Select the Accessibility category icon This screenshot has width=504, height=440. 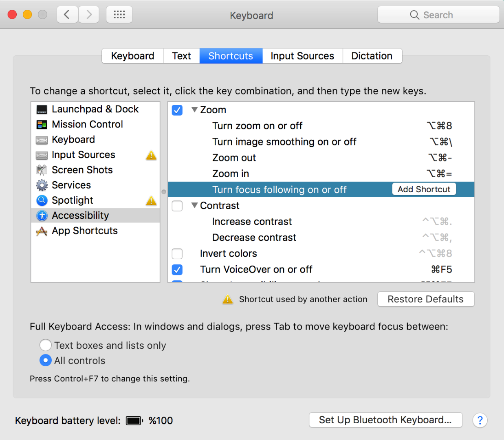[42, 215]
